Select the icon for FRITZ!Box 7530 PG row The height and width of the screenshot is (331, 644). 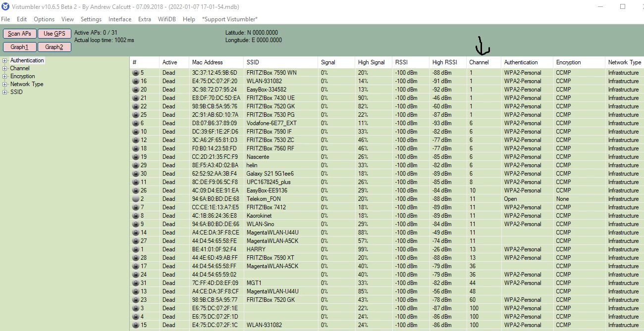pyautogui.click(x=135, y=115)
